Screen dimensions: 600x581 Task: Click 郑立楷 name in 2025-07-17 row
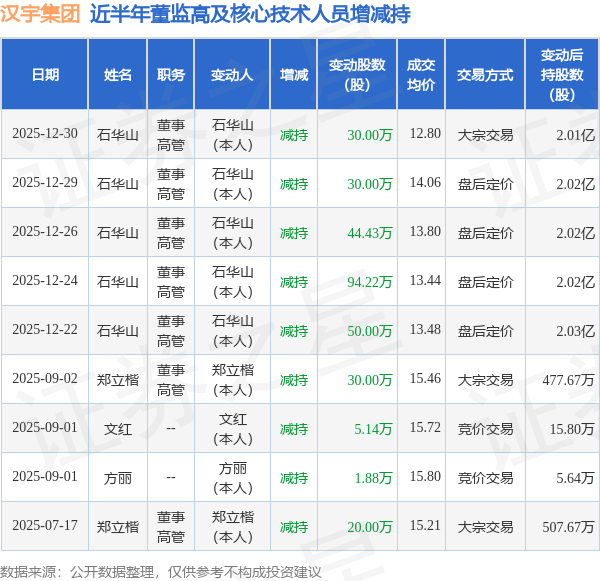click(117, 527)
